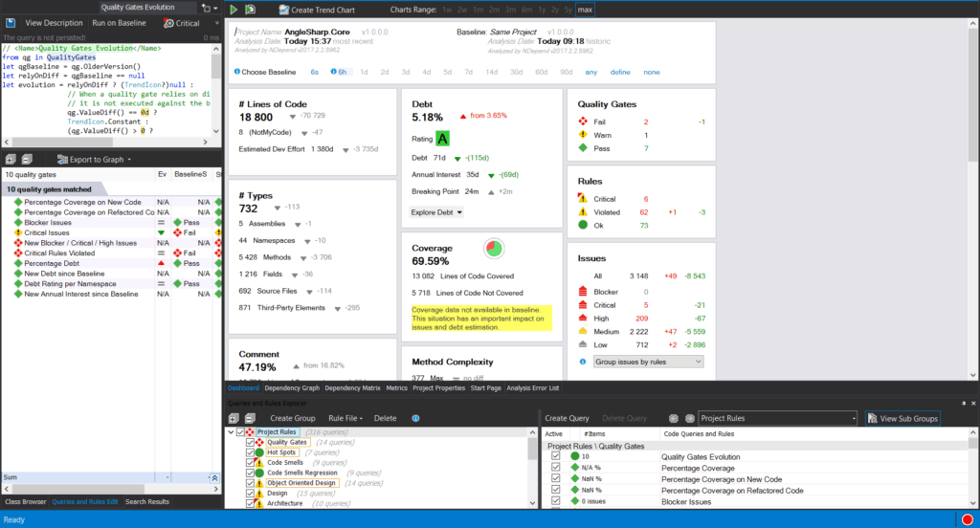The width and height of the screenshot is (980, 528).
Task: Click the red Fail icon in Quality Gates card
Action: pos(583,121)
